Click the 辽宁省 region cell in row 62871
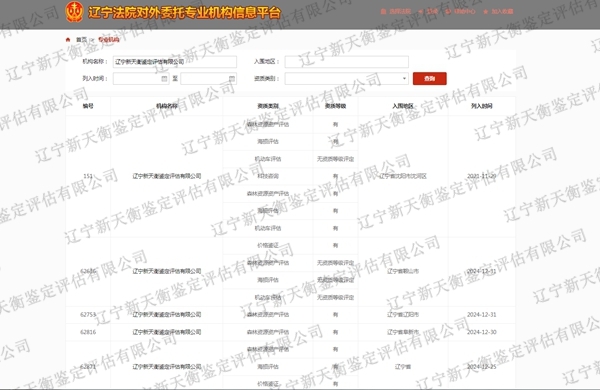600x390 pixels. click(403, 367)
